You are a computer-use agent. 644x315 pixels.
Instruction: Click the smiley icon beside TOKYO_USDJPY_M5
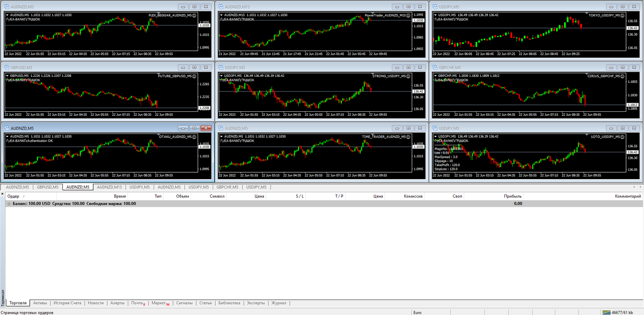[x=623, y=15]
